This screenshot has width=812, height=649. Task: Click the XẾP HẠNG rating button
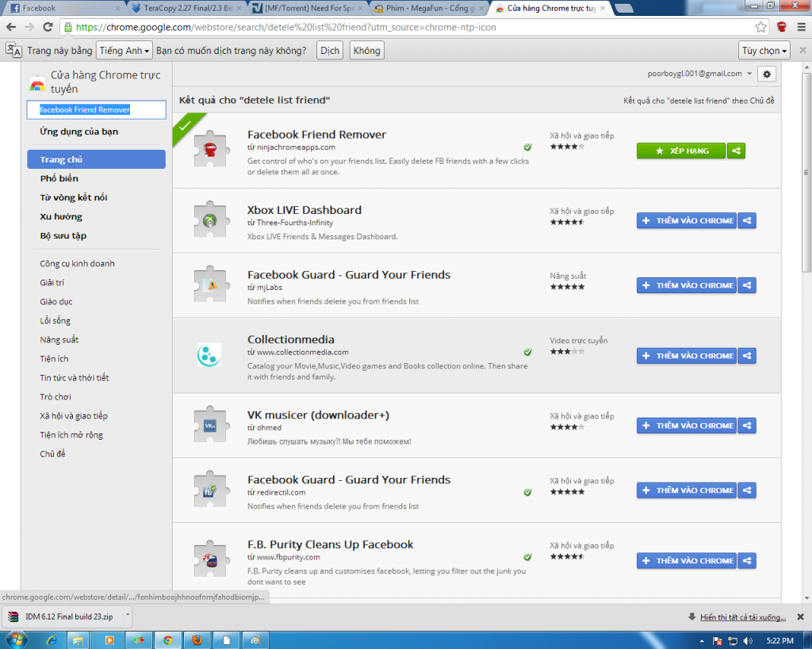point(681,151)
